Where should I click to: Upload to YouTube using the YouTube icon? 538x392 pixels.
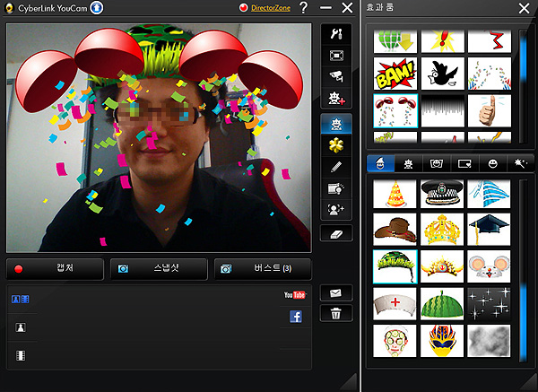coord(295,295)
